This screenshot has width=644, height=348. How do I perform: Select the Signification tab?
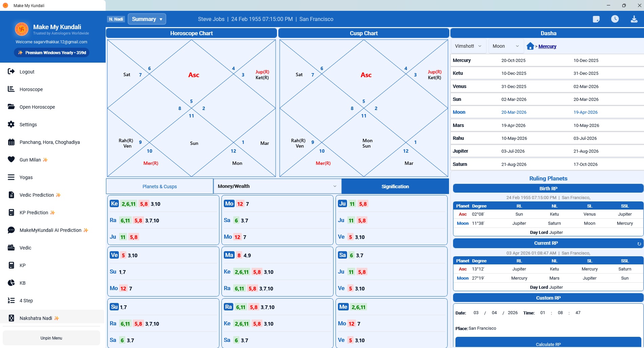click(395, 187)
